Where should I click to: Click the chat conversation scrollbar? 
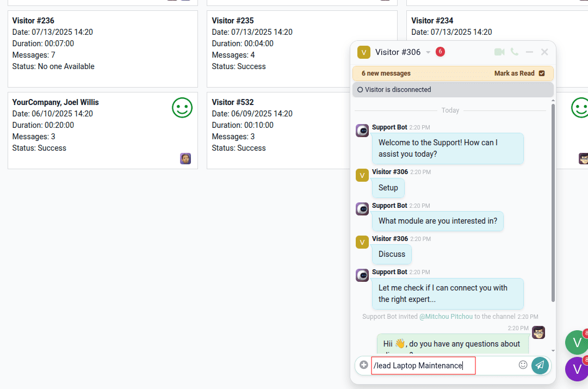pyautogui.click(x=553, y=201)
